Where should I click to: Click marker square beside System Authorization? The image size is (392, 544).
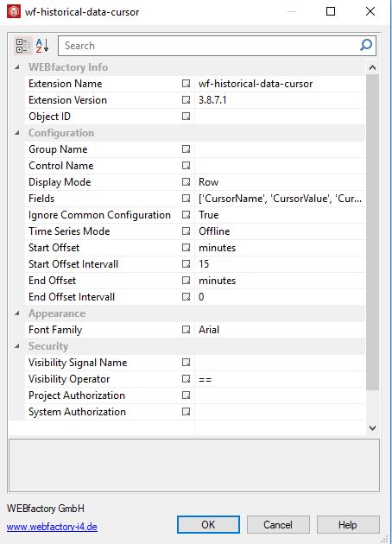186,412
